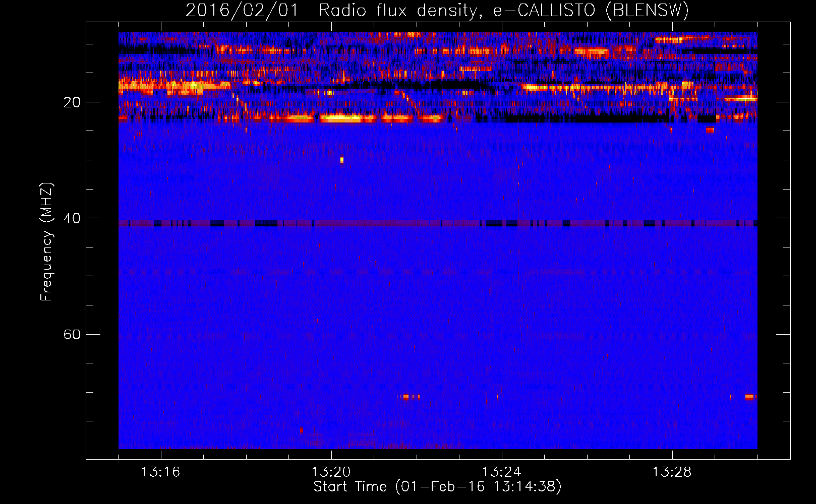816x504 pixels.
Task: Click the 60 MHz frequency tick label
Action: tap(72, 334)
